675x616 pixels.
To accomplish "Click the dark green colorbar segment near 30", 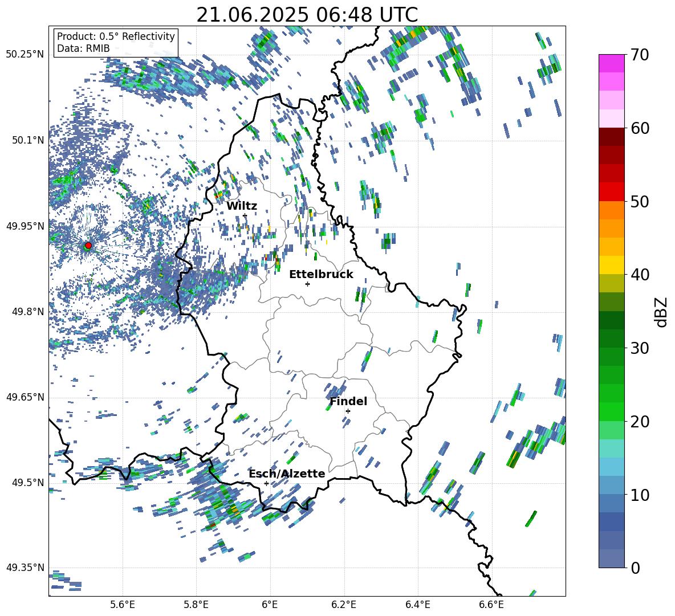I will (612, 338).
